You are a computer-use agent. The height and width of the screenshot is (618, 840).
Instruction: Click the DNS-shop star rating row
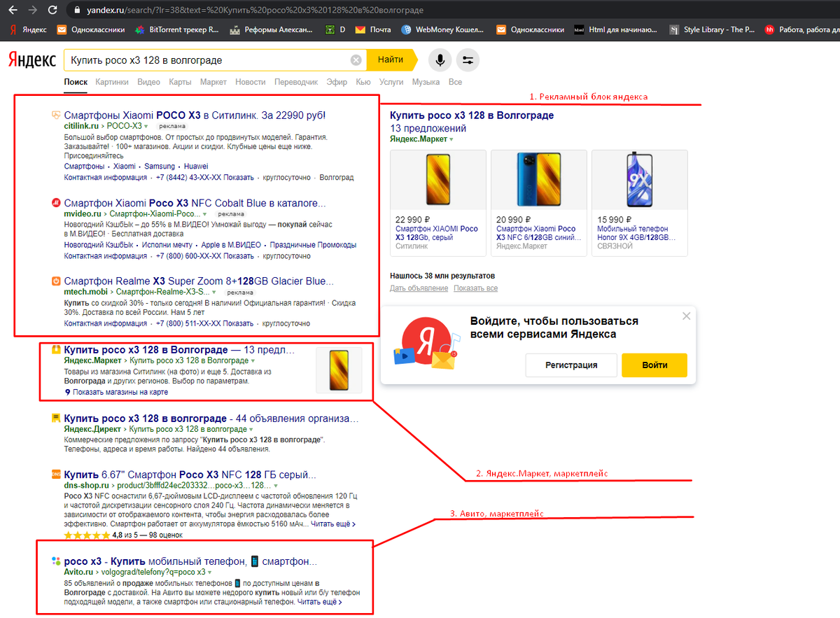123,535
